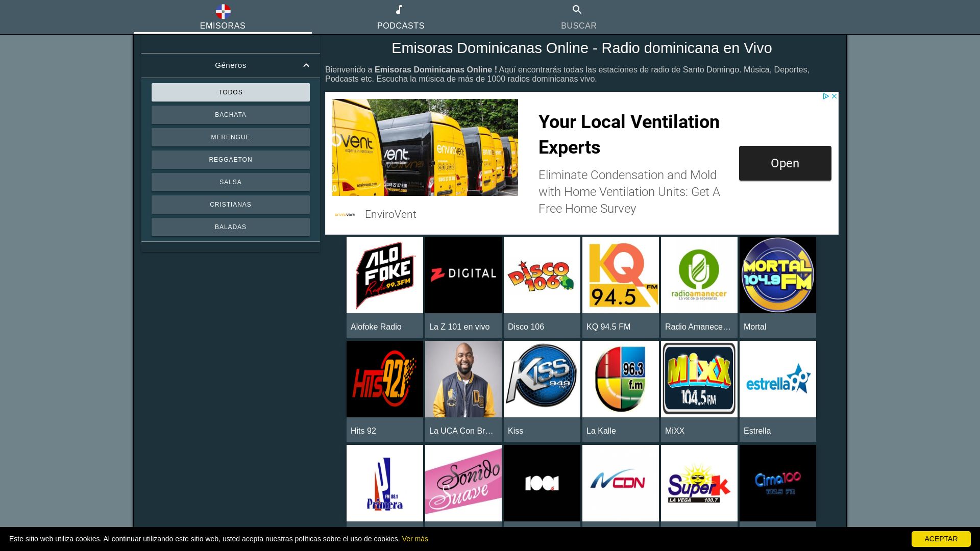Screen dimensions: 980x551
Task: Open the Kiss 94.9 station logo
Action: (542, 379)
